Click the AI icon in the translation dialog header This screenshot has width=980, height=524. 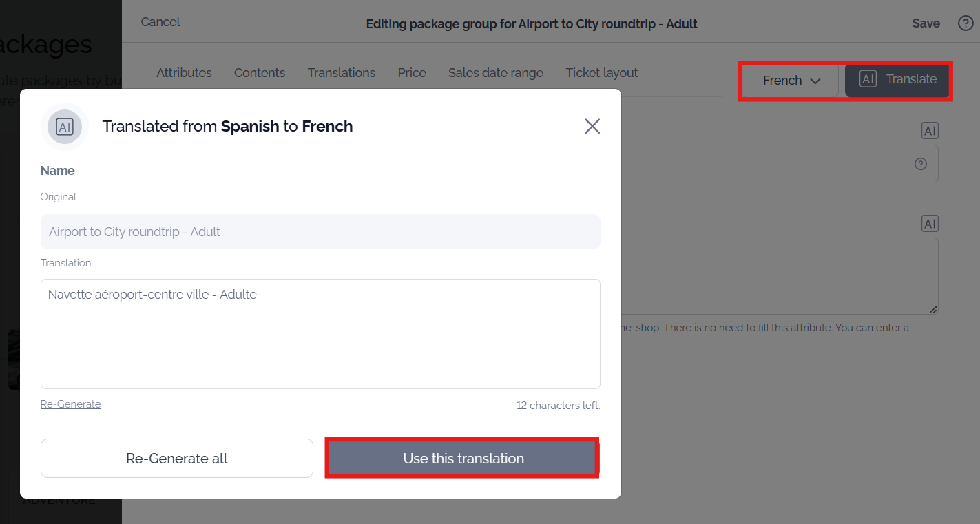[x=65, y=127]
